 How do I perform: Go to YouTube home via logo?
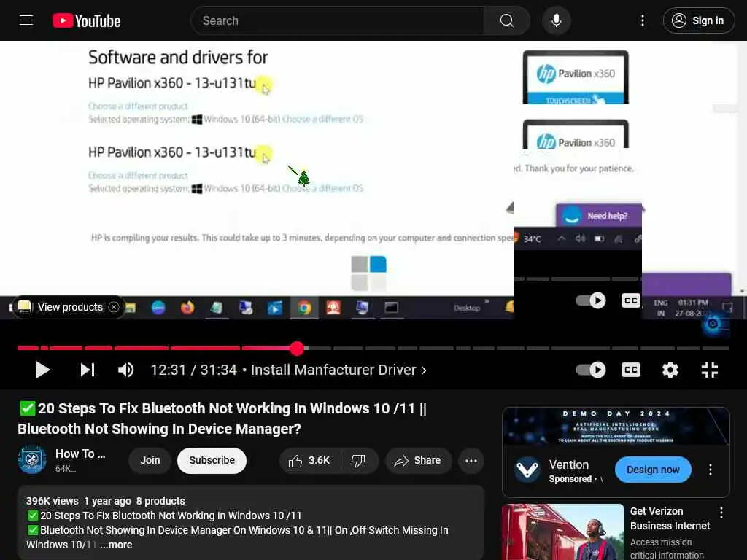86,20
